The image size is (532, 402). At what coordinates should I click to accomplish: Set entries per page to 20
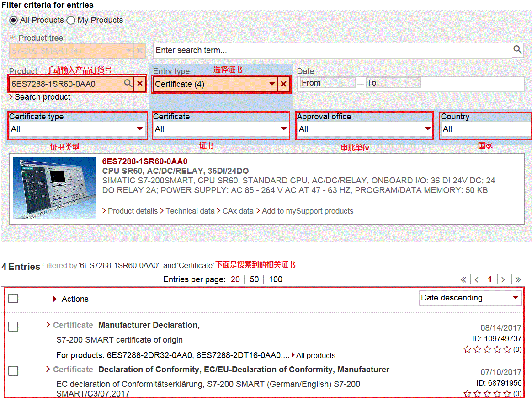point(235,279)
